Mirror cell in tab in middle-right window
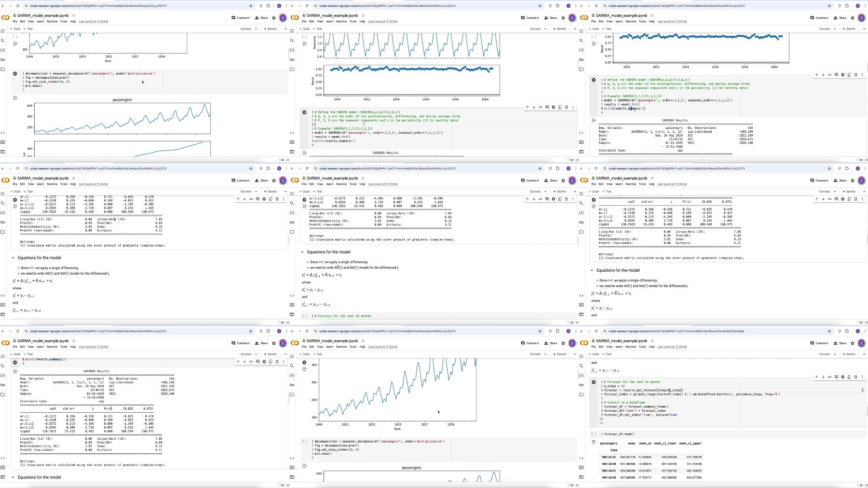868x488 pixels. (x=849, y=199)
